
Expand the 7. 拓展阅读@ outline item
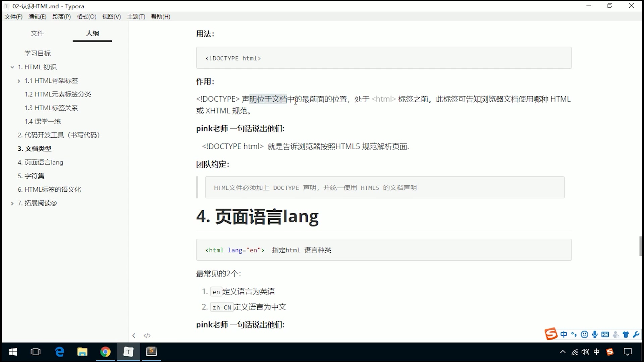pyautogui.click(x=12, y=203)
